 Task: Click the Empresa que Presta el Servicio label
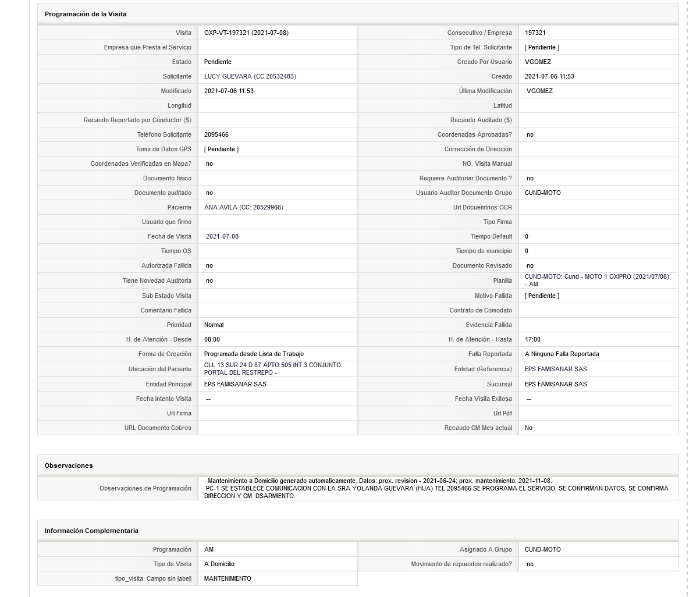coord(148,48)
